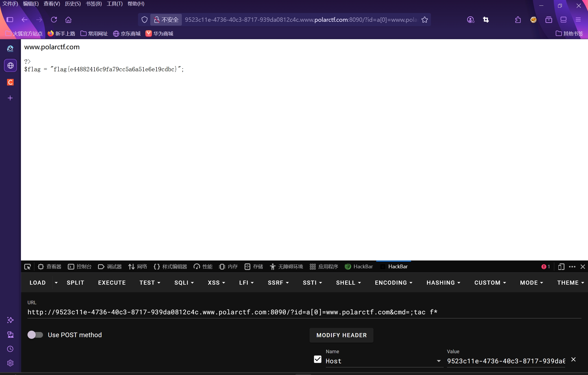Open the screenshot crop tool icon
This screenshot has height=375, width=588.
[486, 20]
